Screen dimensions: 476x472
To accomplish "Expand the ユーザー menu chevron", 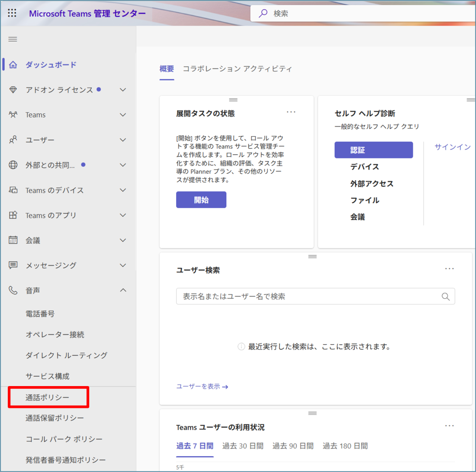I will tap(123, 140).
